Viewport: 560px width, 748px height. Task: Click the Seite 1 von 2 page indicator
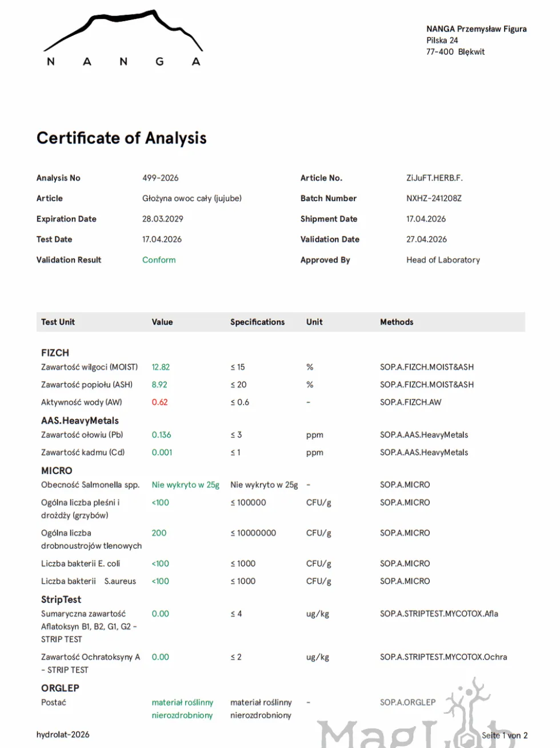point(505,735)
